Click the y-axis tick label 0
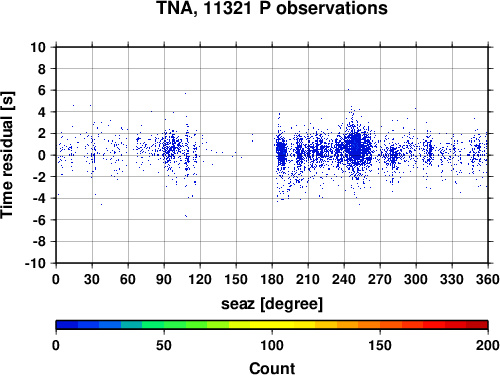 [41, 155]
